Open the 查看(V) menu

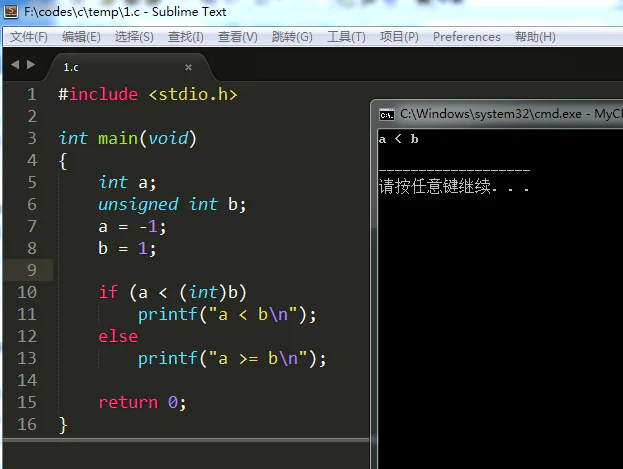coord(238,37)
